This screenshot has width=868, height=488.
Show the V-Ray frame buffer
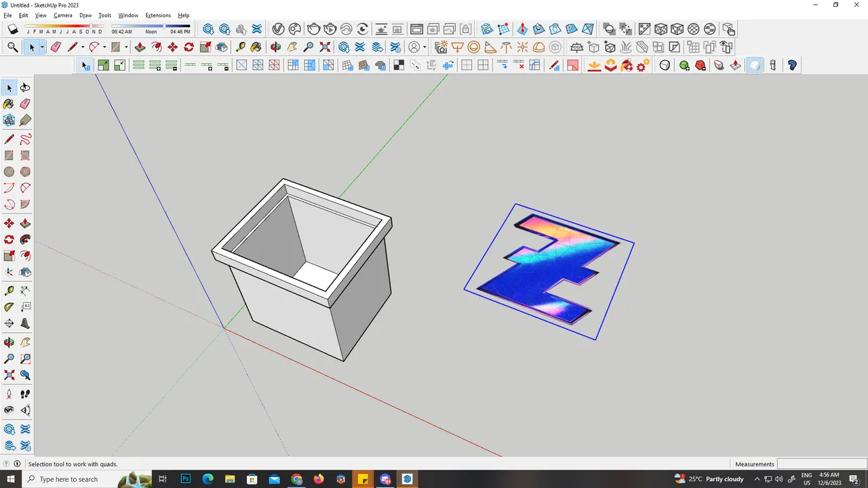pos(416,29)
